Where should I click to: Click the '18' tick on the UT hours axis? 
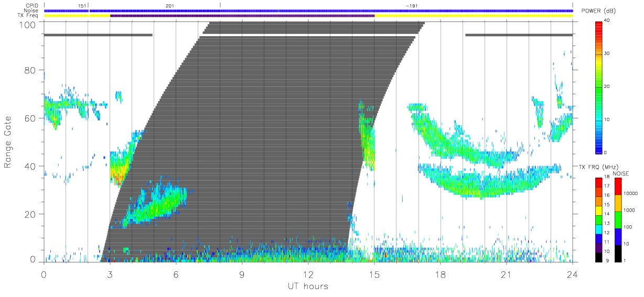(x=440, y=274)
